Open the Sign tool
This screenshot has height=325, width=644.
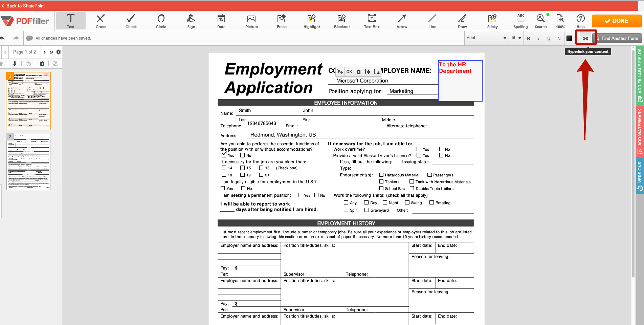point(191,21)
